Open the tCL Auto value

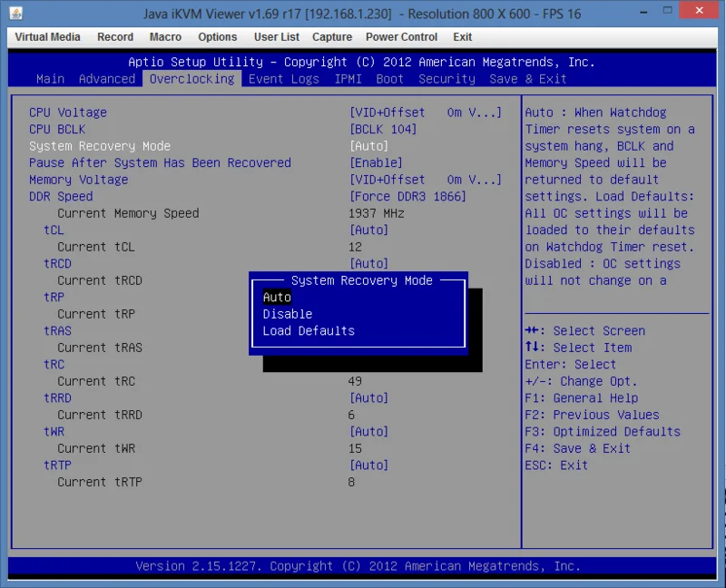pos(369,230)
